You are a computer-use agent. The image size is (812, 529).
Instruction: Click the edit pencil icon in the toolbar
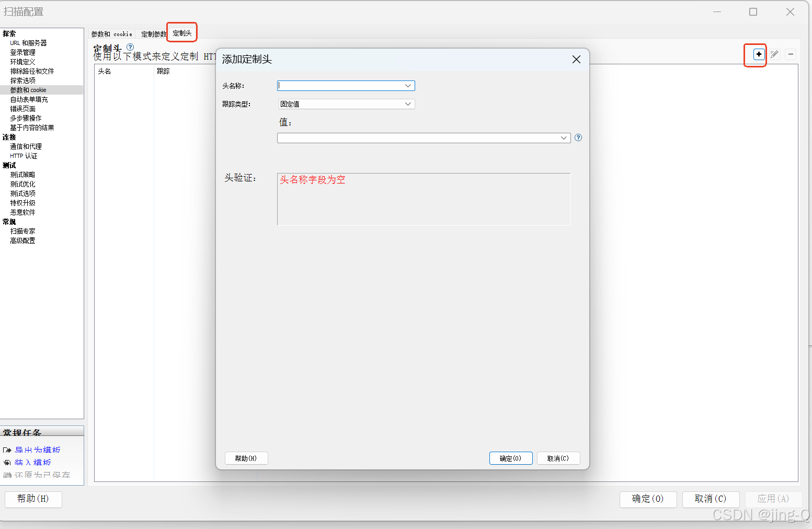pyautogui.click(x=775, y=54)
